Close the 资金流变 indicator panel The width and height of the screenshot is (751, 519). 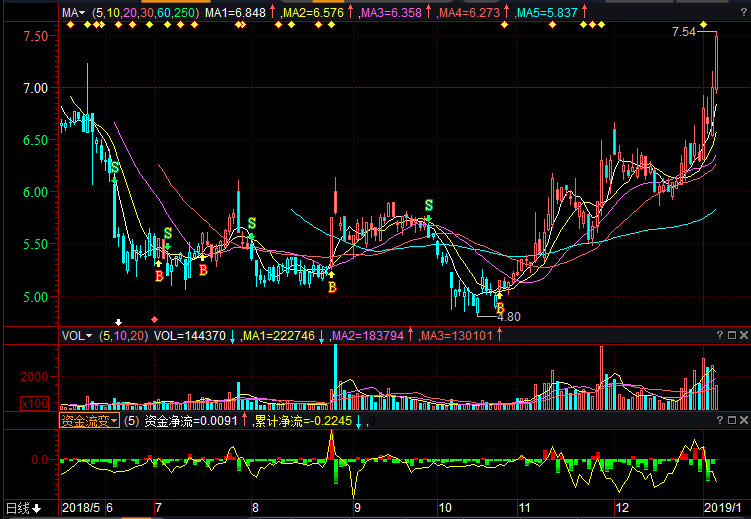click(x=742, y=421)
